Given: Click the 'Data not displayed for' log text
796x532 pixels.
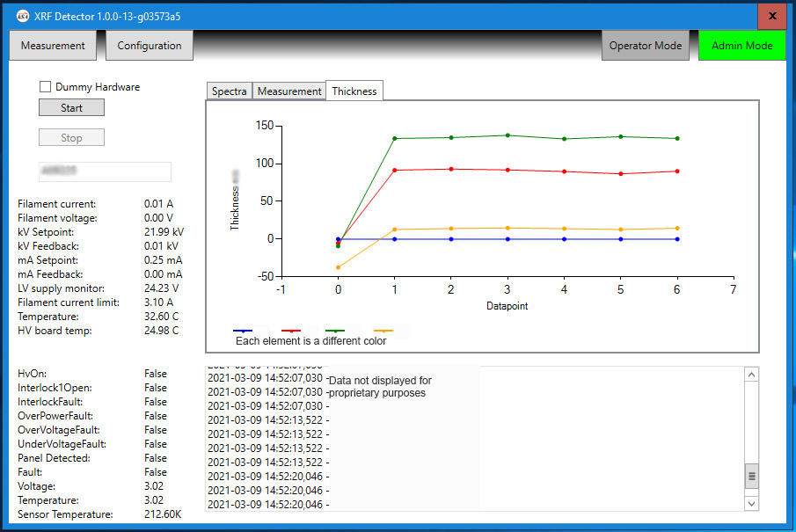Looking at the screenshot, I should pos(380,381).
